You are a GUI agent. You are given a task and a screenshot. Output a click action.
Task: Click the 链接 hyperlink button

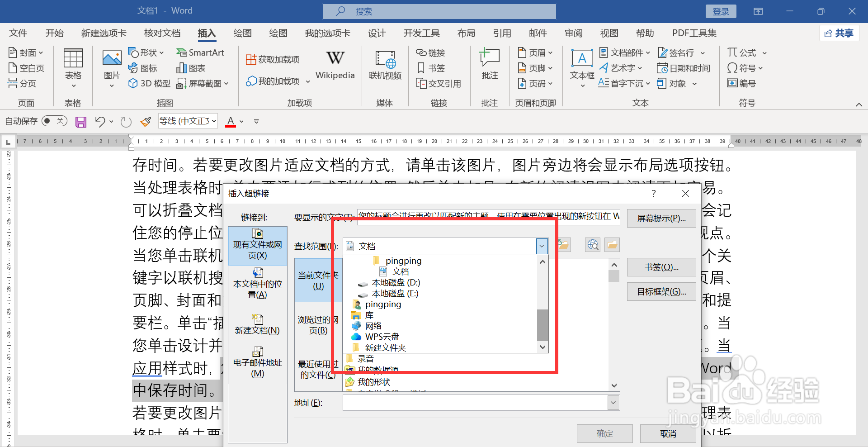pos(430,53)
